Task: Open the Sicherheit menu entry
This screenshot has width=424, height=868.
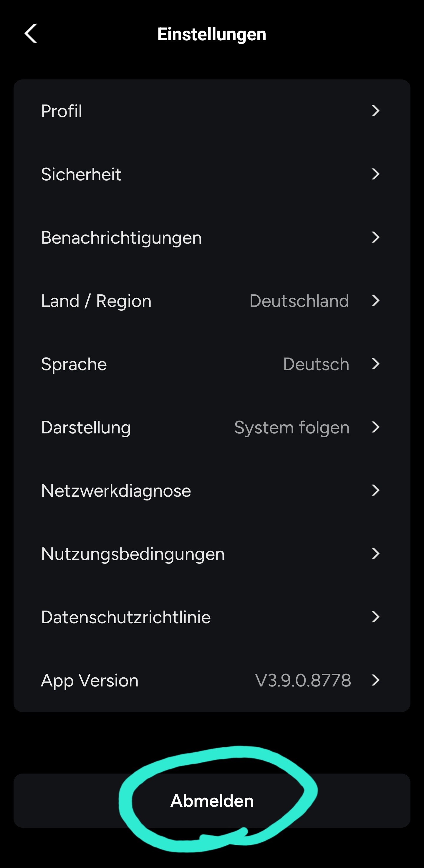Action: (x=81, y=174)
